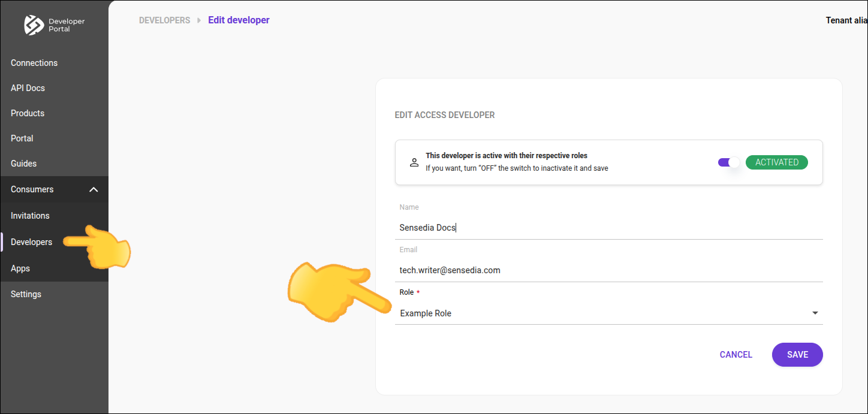Select Invitations under Consumers
The width and height of the screenshot is (868, 414).
(31, 215)
